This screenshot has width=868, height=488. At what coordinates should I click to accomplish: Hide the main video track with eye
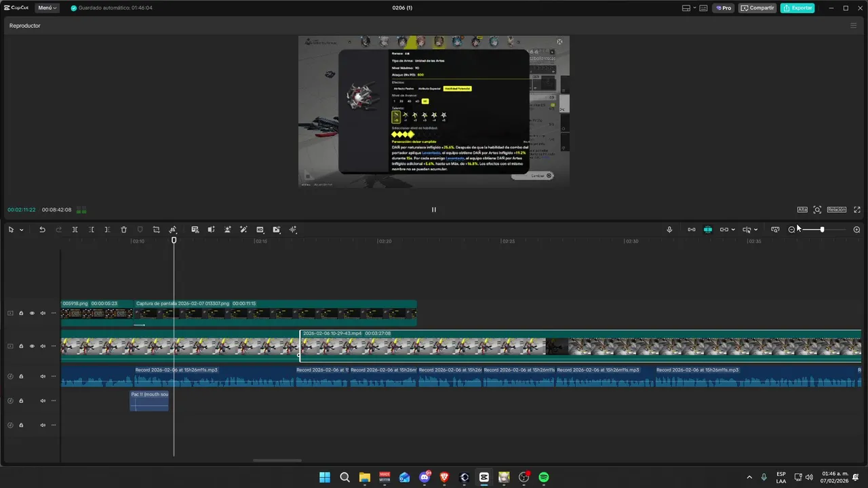[x=31, y=346]
